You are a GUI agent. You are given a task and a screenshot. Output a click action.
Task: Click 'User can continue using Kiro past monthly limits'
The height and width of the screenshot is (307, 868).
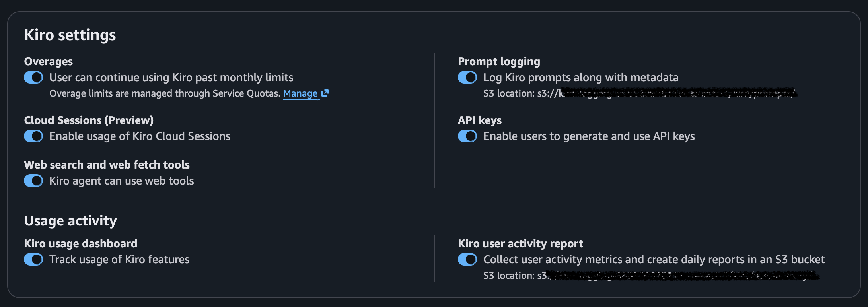point(171,78)
